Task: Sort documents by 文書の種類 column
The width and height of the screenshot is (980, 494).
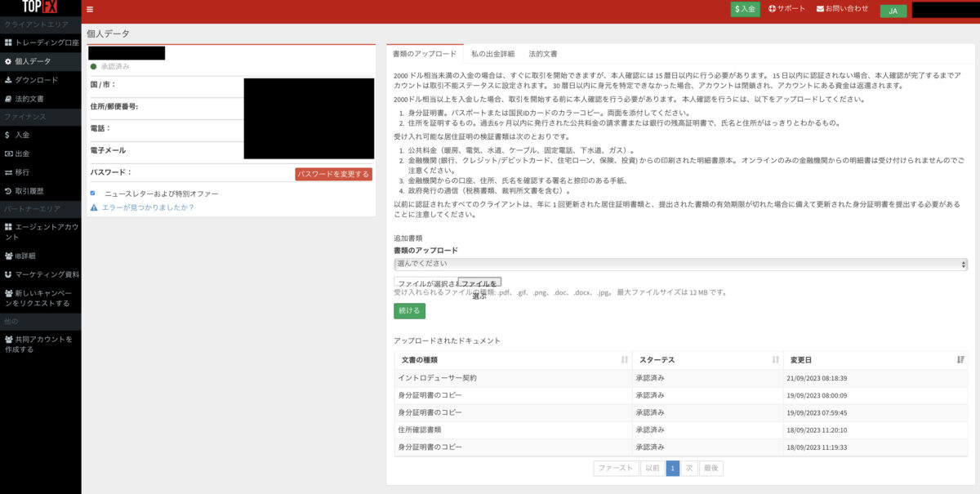Action: click(x=624, y=360)
